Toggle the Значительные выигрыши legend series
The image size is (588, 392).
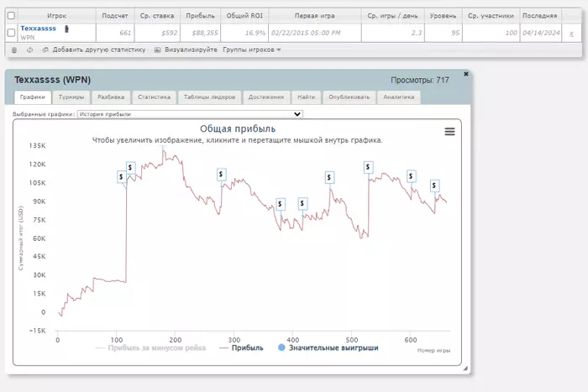[x=328, y=348]
